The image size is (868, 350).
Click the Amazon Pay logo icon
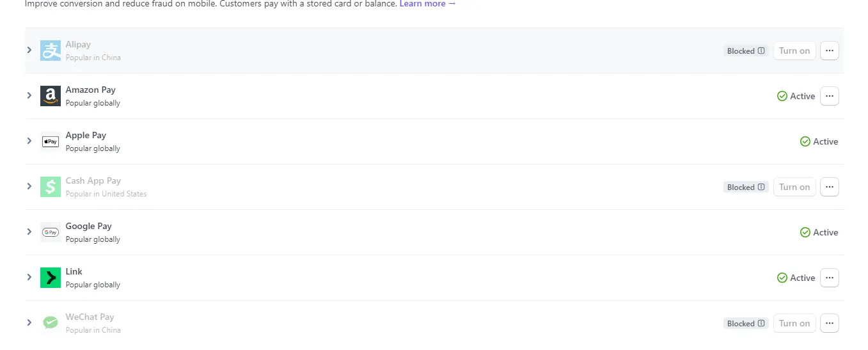coord(51,96)
